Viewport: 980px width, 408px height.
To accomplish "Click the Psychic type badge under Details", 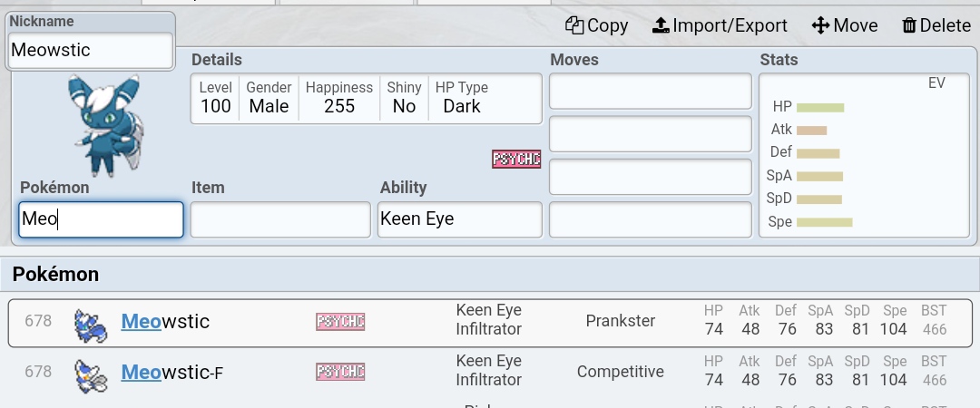I will (x=516, y=160).
